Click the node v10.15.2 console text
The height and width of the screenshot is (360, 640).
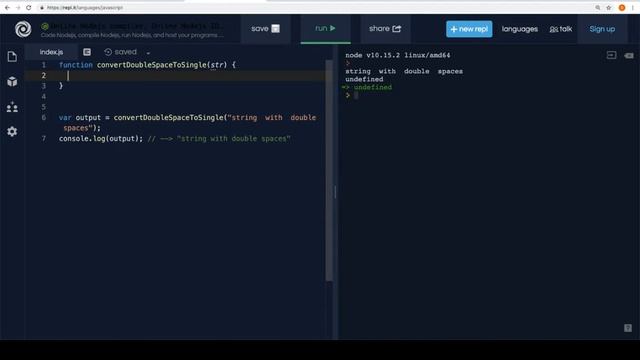(398, 55)
